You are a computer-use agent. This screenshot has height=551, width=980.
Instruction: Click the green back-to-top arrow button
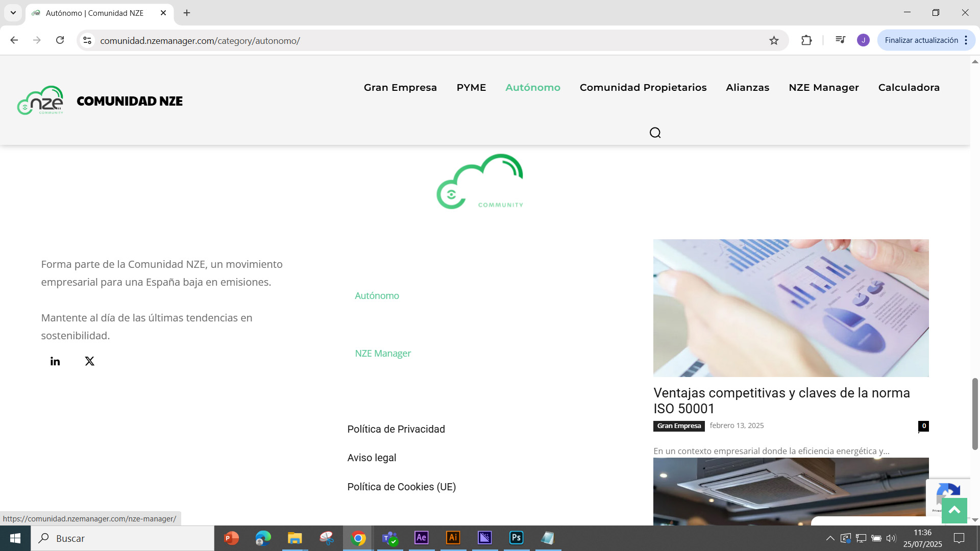(954, 510)
